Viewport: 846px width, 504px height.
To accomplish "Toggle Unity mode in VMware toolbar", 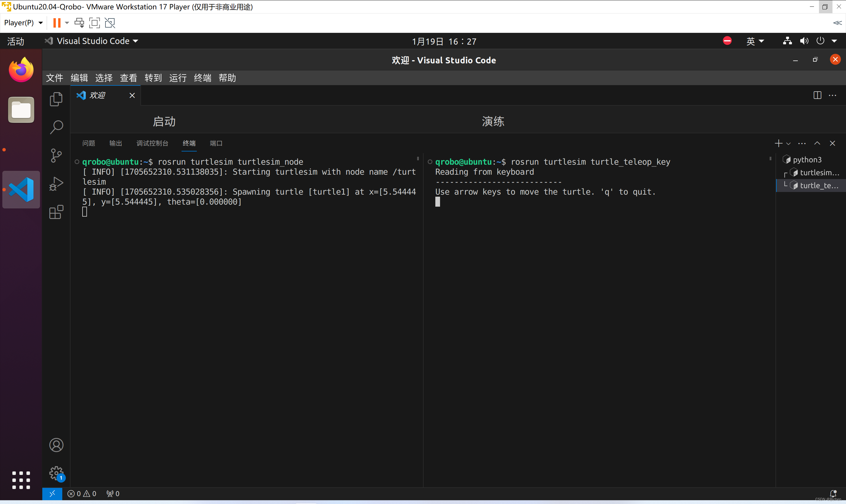I will point(110,23).
